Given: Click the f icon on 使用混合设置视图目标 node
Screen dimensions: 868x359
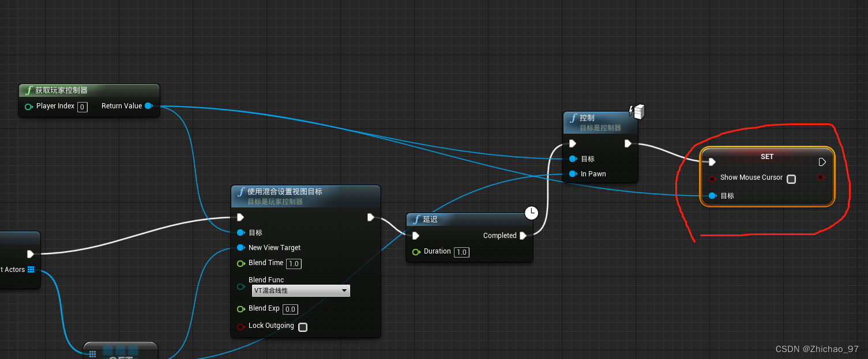Looking at the screenshot, I should click(241, 191).
